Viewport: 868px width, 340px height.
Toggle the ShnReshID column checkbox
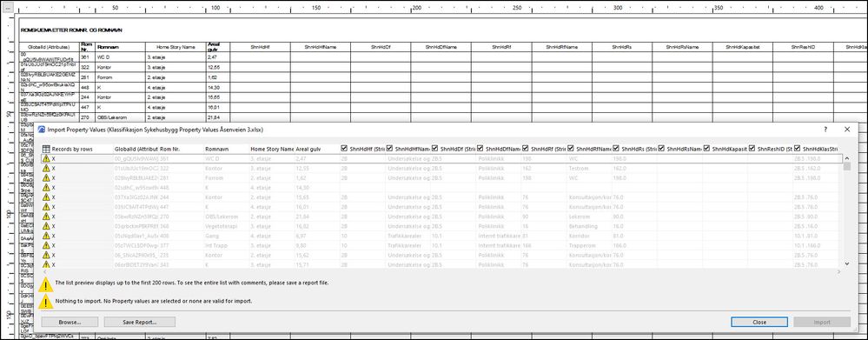[752, 149]
